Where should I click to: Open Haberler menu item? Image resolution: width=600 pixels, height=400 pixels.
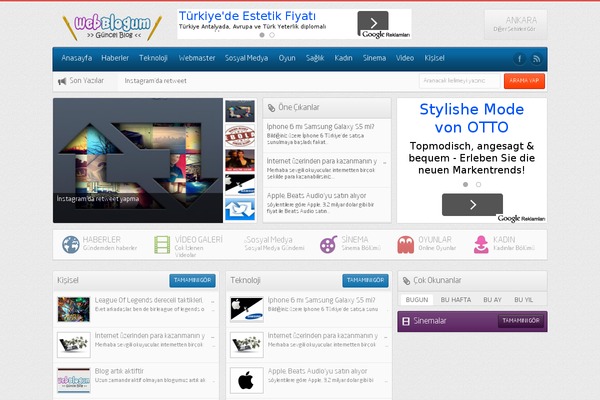tap(115, 58)
